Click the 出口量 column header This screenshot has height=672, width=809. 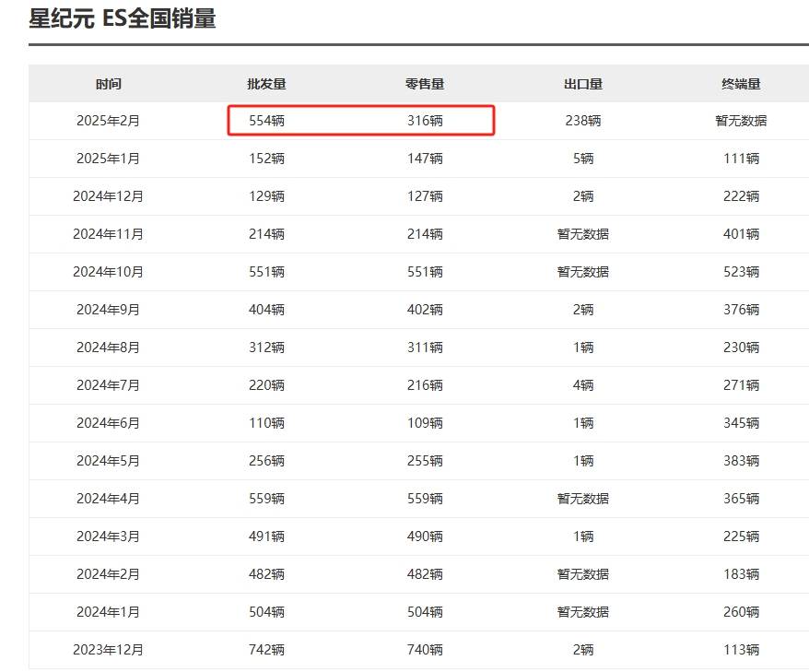pos(583,84)
